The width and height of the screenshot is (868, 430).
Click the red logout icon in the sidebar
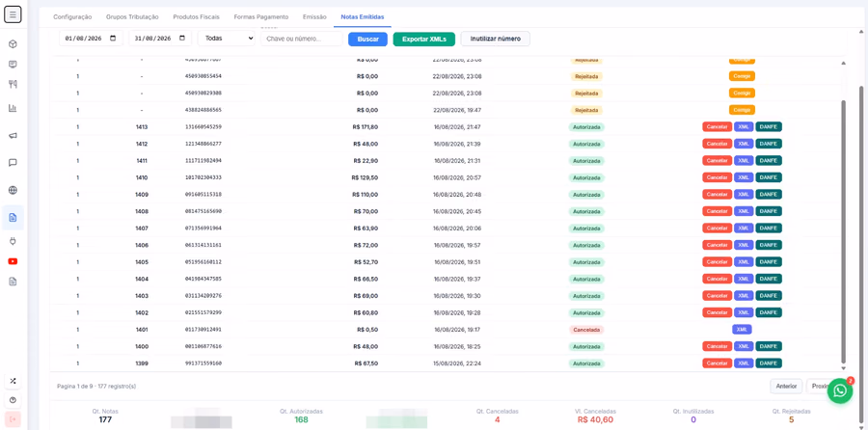pyautogui.click(x=13, y=419)
